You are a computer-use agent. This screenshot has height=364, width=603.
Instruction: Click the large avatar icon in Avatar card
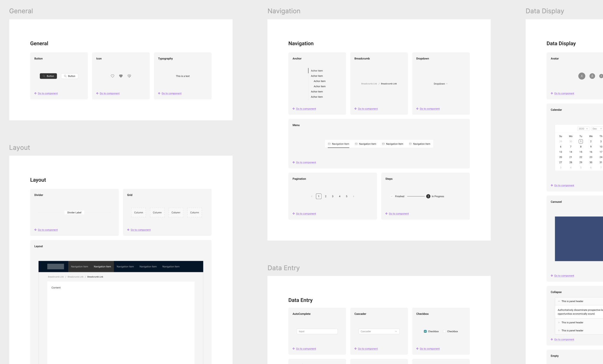(582, 76)
